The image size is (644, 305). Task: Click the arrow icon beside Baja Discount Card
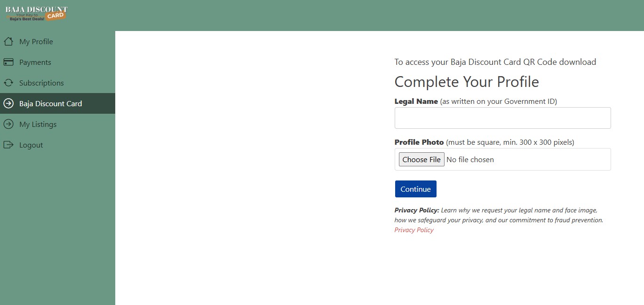[x=8, y=103]
